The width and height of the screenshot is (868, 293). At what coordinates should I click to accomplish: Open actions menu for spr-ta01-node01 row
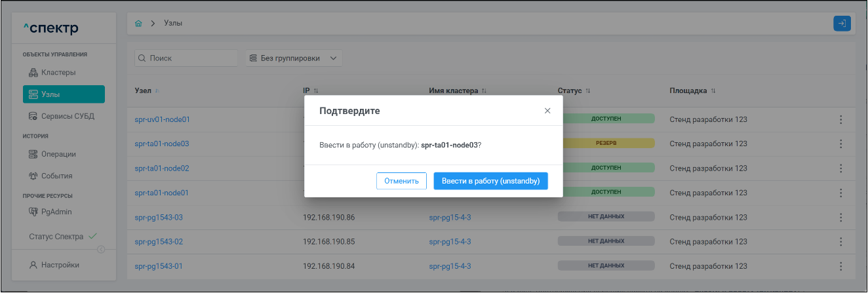click(x=840, y=193)
